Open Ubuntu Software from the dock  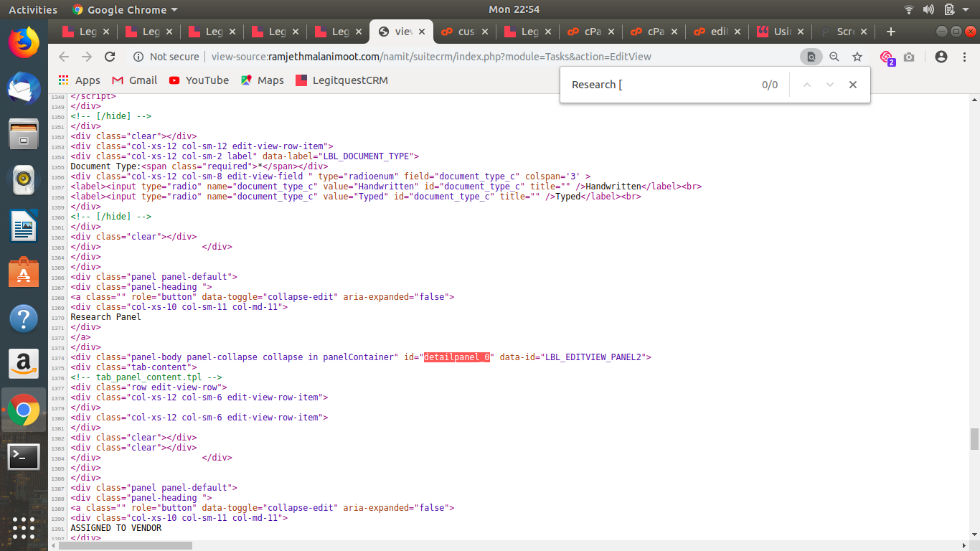tap(24, 272)
